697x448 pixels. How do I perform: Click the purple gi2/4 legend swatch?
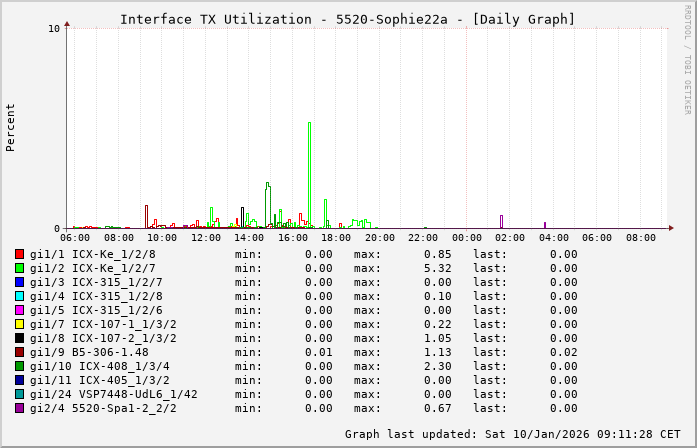point(19,408)
